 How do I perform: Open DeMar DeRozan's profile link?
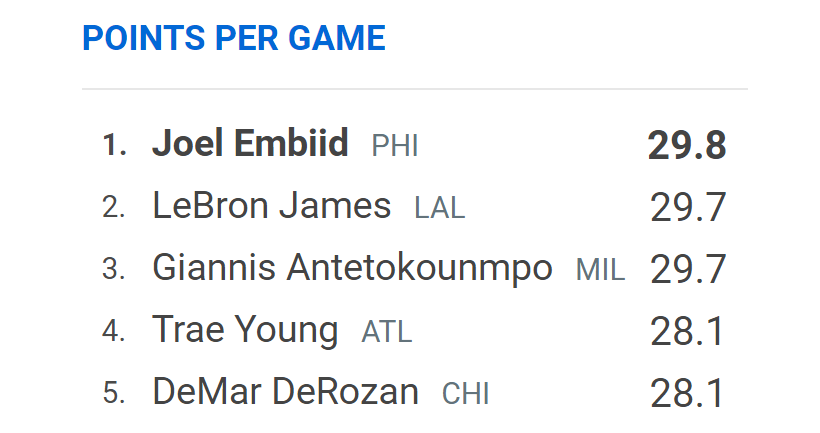point(285,392)
